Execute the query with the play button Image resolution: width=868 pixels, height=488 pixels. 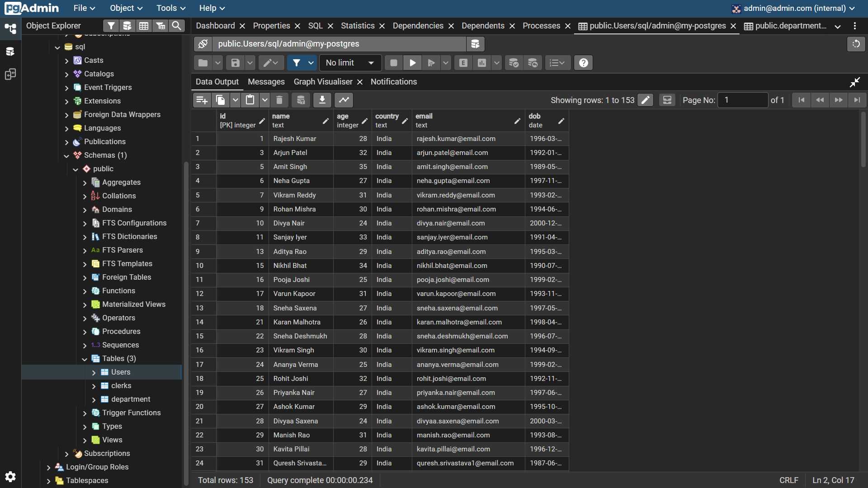412,63
